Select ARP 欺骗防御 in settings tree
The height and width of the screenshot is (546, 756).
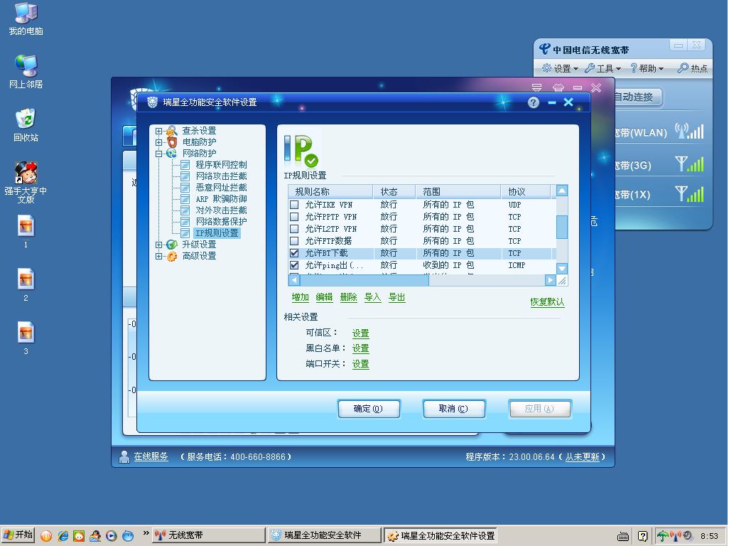click(x=221, y=199)
